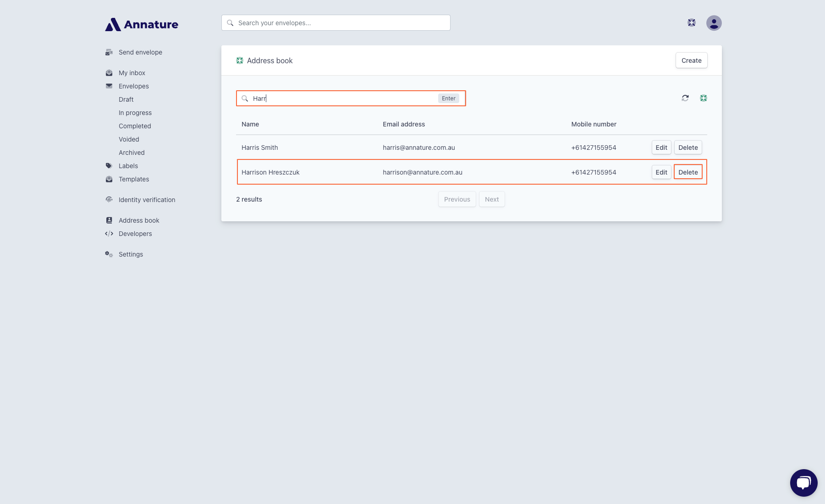
Task: Click magnifier icon in address book search
Action: pos(245,99)
